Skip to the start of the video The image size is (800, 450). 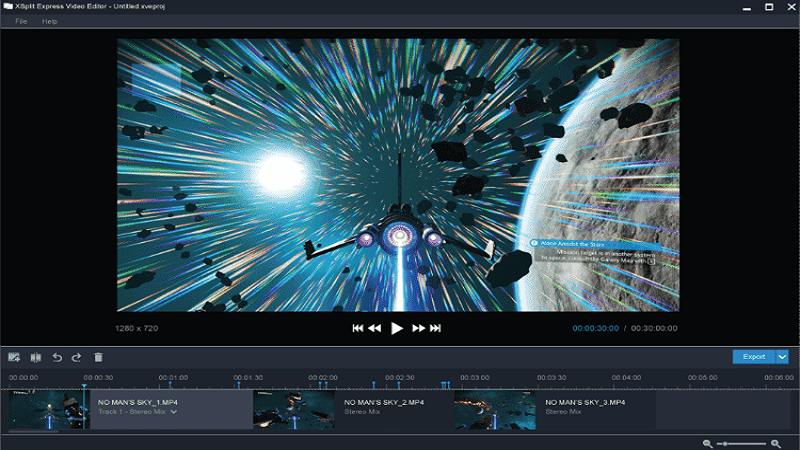(x=357, y=328)
